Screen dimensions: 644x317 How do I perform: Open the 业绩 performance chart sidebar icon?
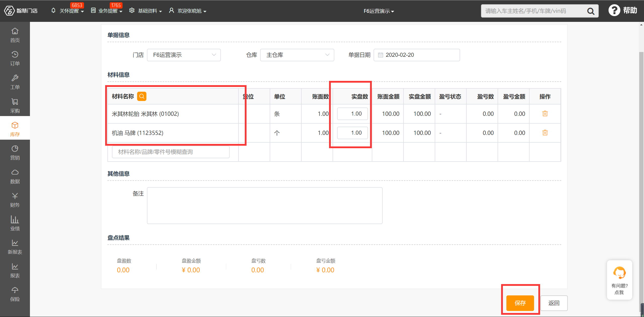[x=15, y=223]
